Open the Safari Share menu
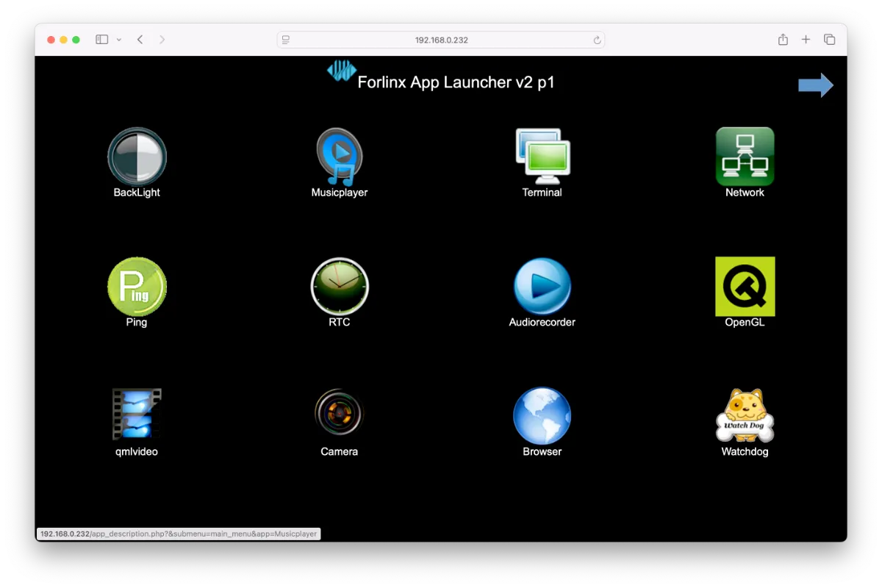The width and height of the screenshot is (882, 588). click(783, 40)
